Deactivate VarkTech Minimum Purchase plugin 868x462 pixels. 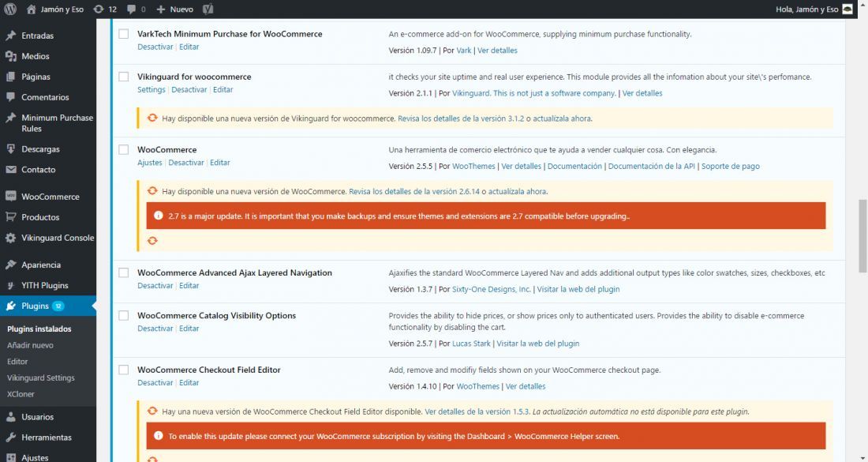tap(155, 47)
